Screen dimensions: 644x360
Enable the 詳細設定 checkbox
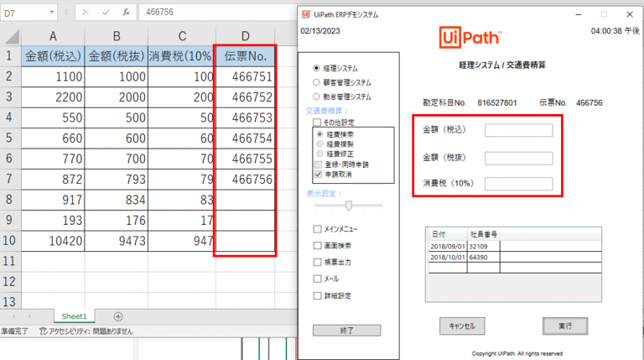pyautogui.click(x=317, y=295)
